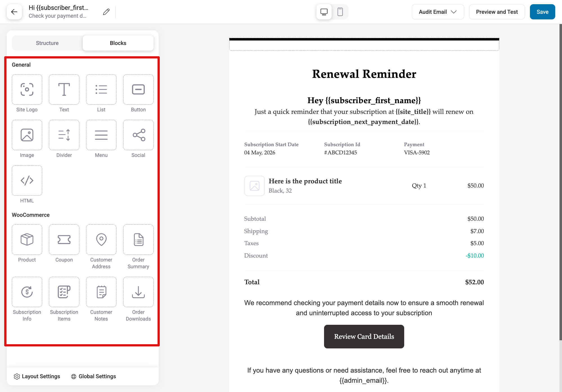Image resolution: width=562 pixels, height=392 pixels.
Task: Click the $52.00 total amount
Action: [475, 282]
